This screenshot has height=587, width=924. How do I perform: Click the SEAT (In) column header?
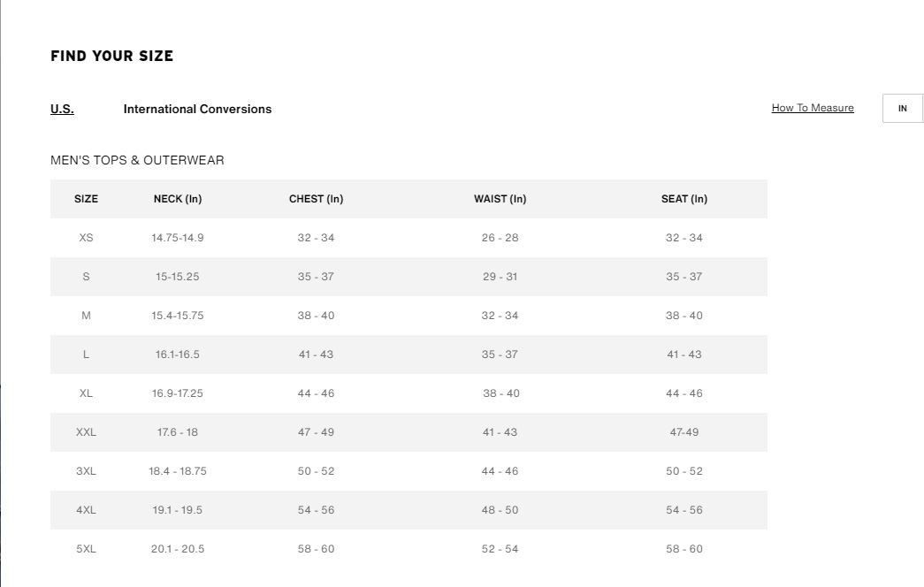tap(684, 199)
